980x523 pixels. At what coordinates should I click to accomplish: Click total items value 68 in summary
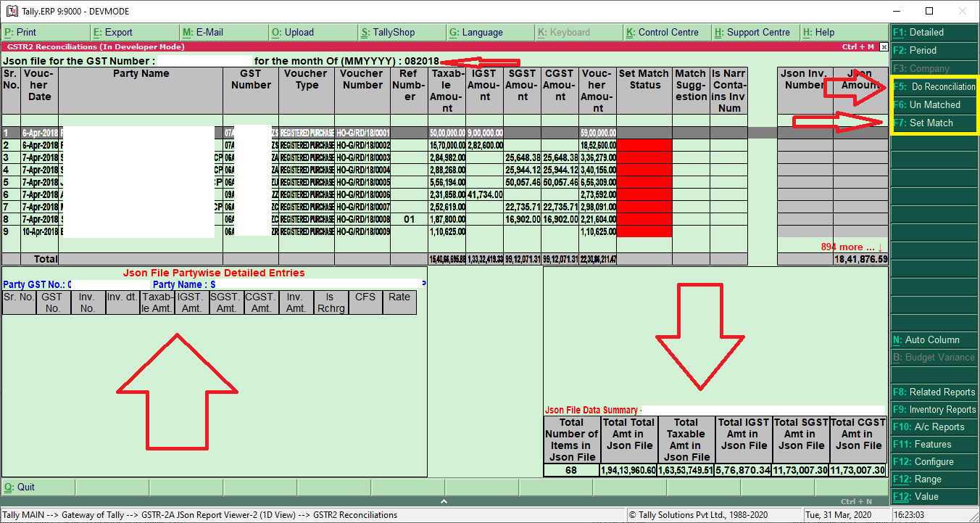point(573,470)
